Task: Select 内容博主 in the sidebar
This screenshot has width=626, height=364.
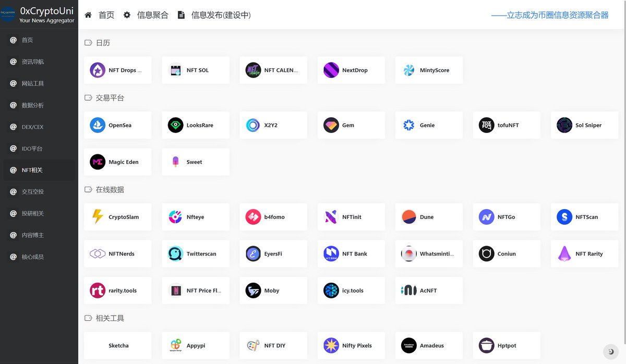Action: (x=39, y=235)
